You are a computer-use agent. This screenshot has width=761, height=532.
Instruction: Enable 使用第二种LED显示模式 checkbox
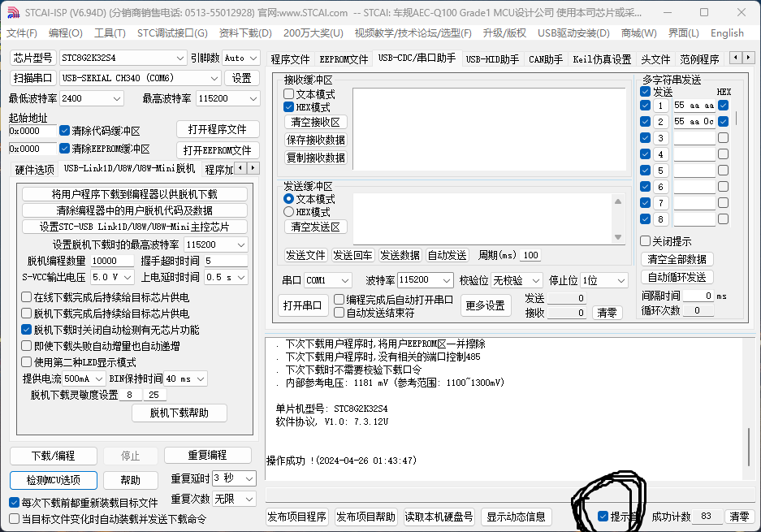click(27, 361)
